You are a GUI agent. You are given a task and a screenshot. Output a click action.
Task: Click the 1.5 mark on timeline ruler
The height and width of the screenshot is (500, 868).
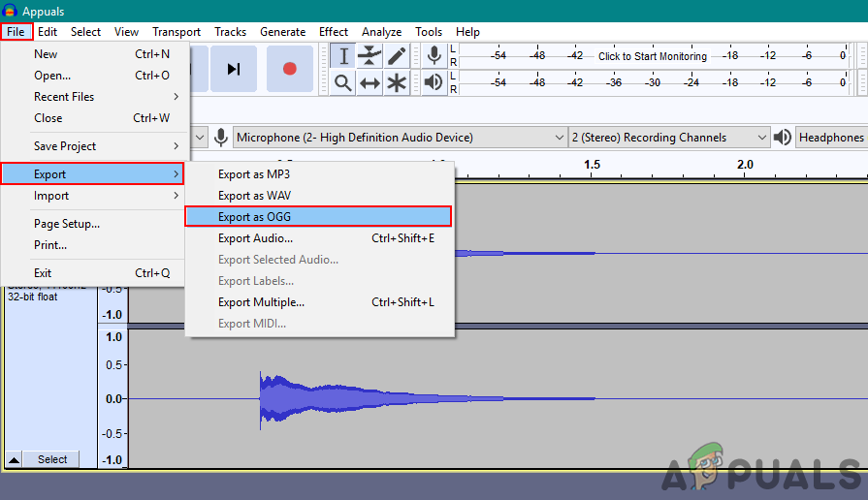point(592,165)
